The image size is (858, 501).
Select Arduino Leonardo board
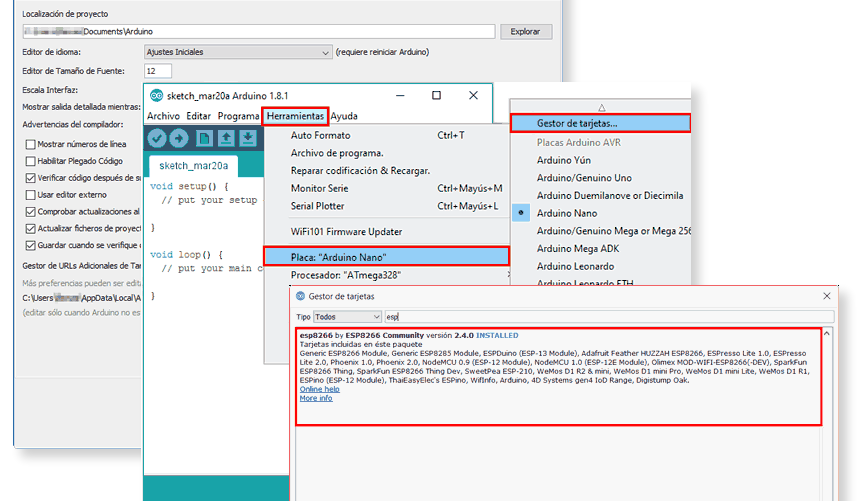[575, 266]
